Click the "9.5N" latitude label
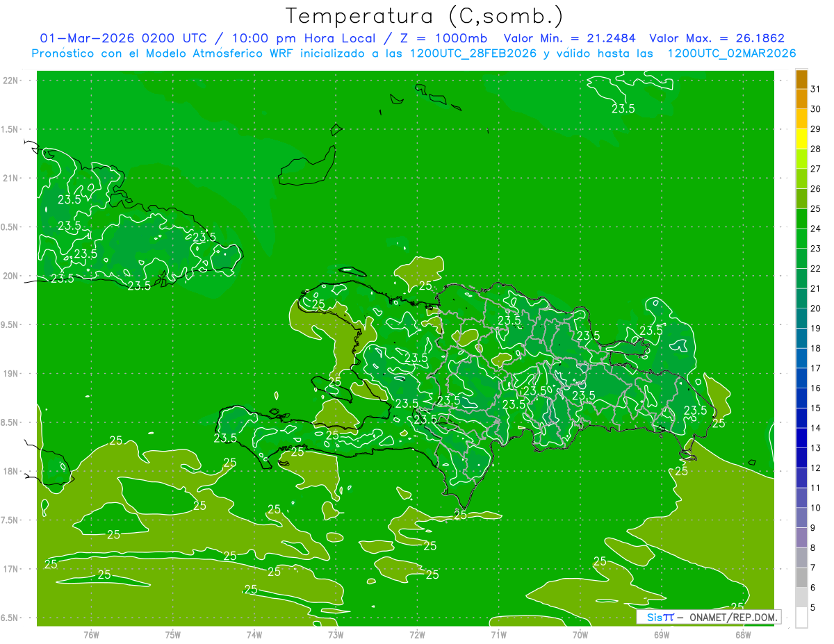 pyautogui.click(x=10, y=325)
